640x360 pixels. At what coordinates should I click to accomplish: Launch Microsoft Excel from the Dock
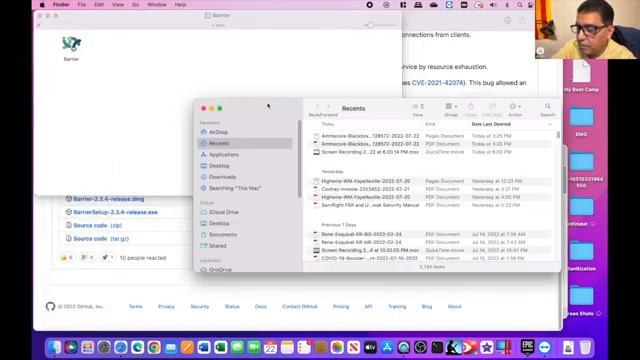click(x=220, y=347)
